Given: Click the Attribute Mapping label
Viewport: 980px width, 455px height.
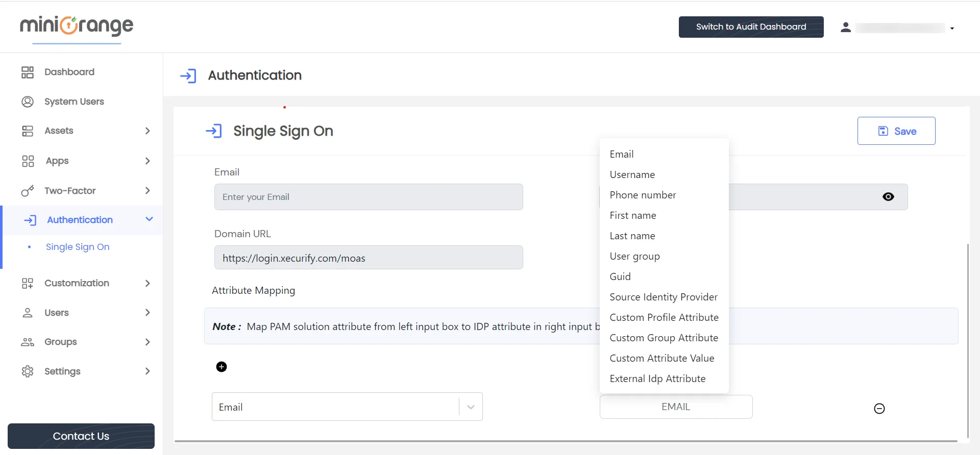Looking at the screenshot, I should click(x=253, y=290).
